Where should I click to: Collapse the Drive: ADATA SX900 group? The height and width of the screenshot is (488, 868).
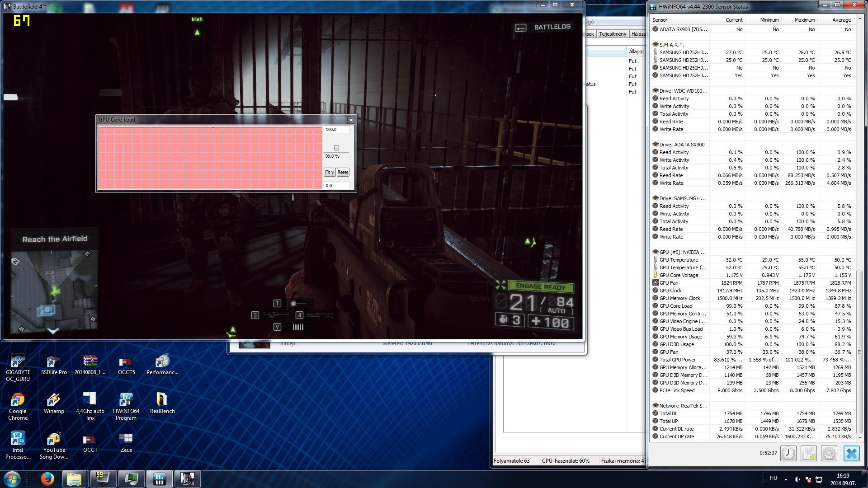pyautogui.click(x=656, y=144)
